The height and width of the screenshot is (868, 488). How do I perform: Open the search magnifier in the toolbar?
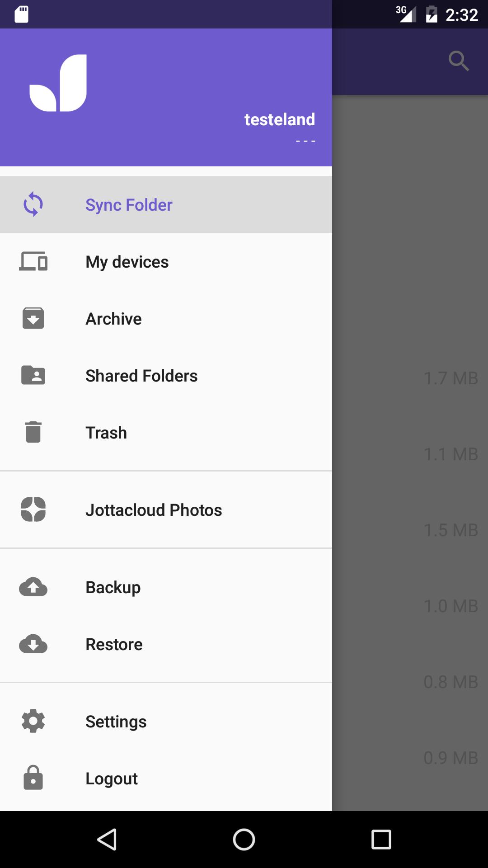tap(459, 61)
